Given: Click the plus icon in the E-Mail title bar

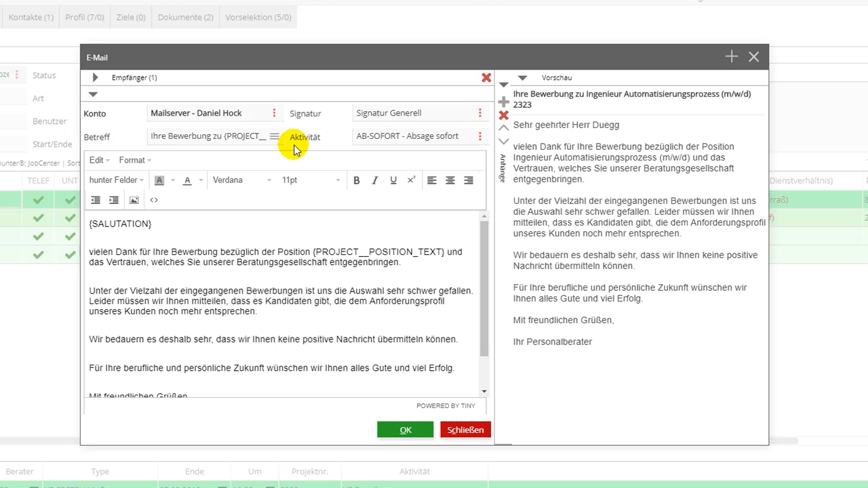Looking at the screenshot, I should point(731,57).
